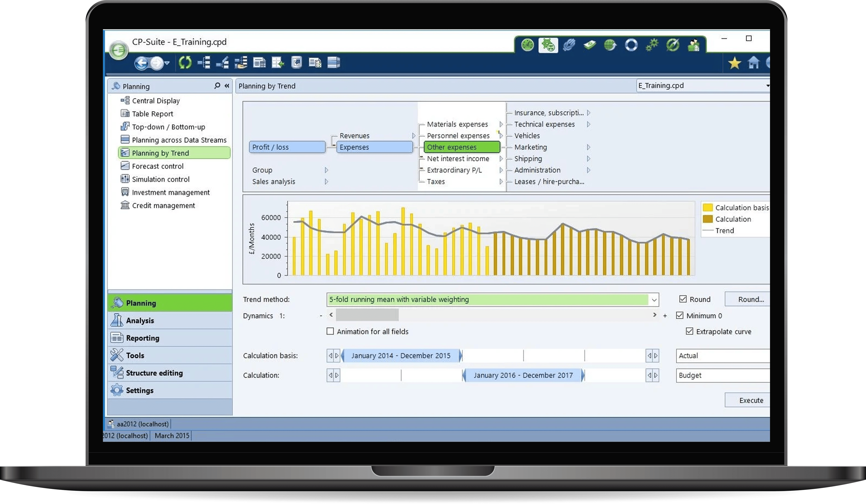Uncheck the Round checkbox
Screen dimensions: 866x504
pos(683,299)
